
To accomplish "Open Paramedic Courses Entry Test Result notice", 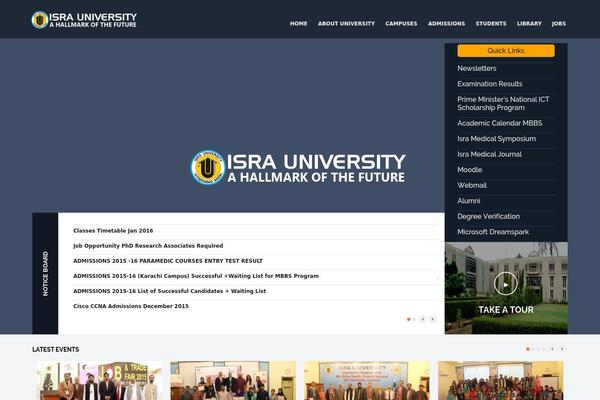I will coord(168,261).
